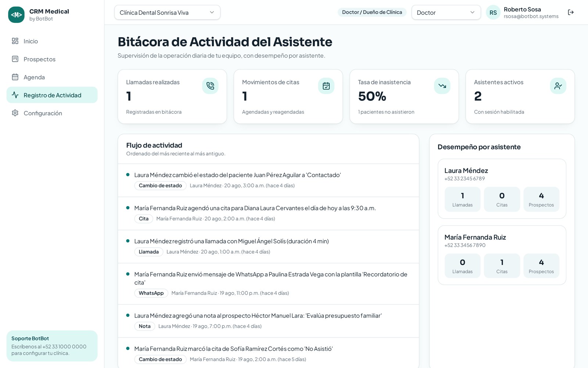
Task: Click the RS avatar circle
Action: pyautogui.click(x=493, y=13)
